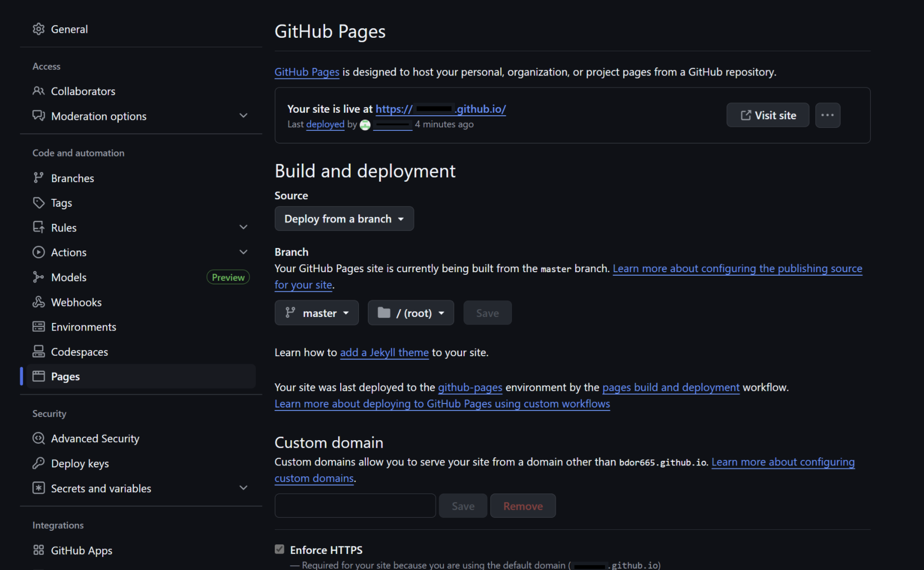Open Advanced Security settings
The image size is (924, 570).
95,438
